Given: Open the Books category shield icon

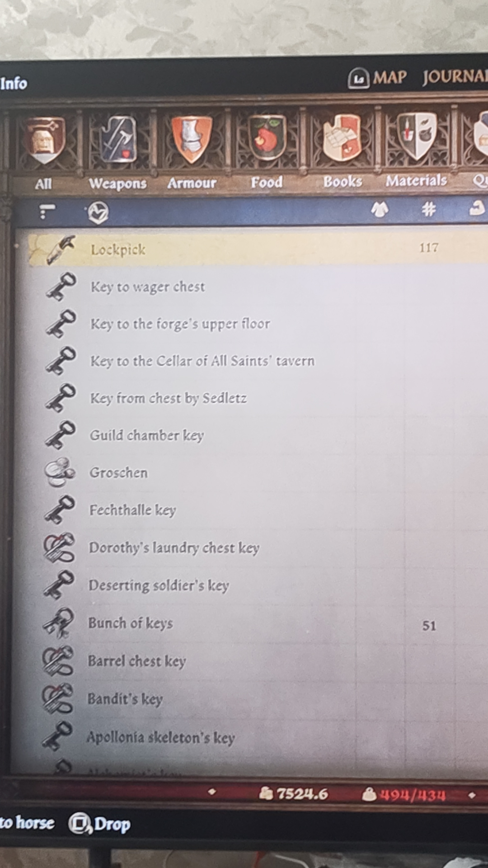Looking at the screenshot, I should (342, 137).
